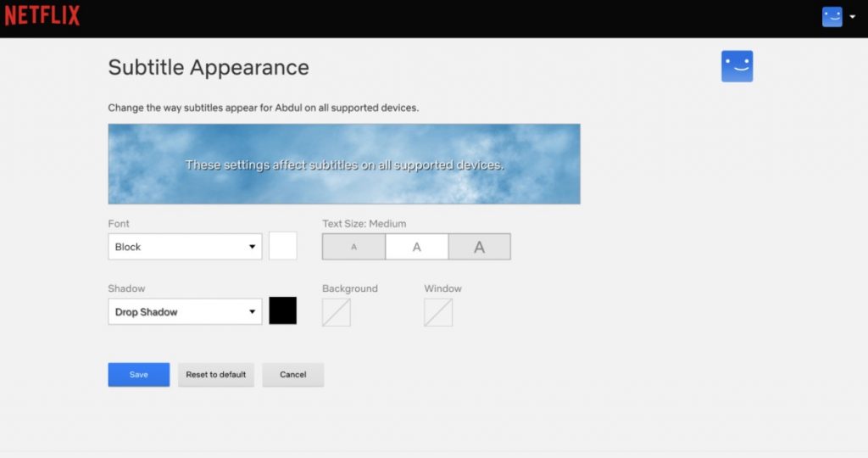Click the large smiley profile avatar beside heading
Image resolution: width=868 pixels, height=458 pixels.
tap(737, 66)
